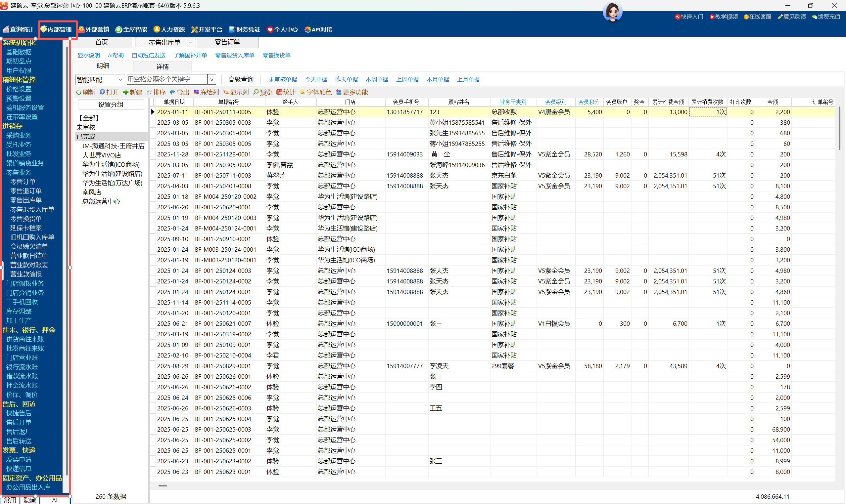Open 字体颜色 font color picker
Viewport: 846px width, 504px height.
tap(302, 92)
